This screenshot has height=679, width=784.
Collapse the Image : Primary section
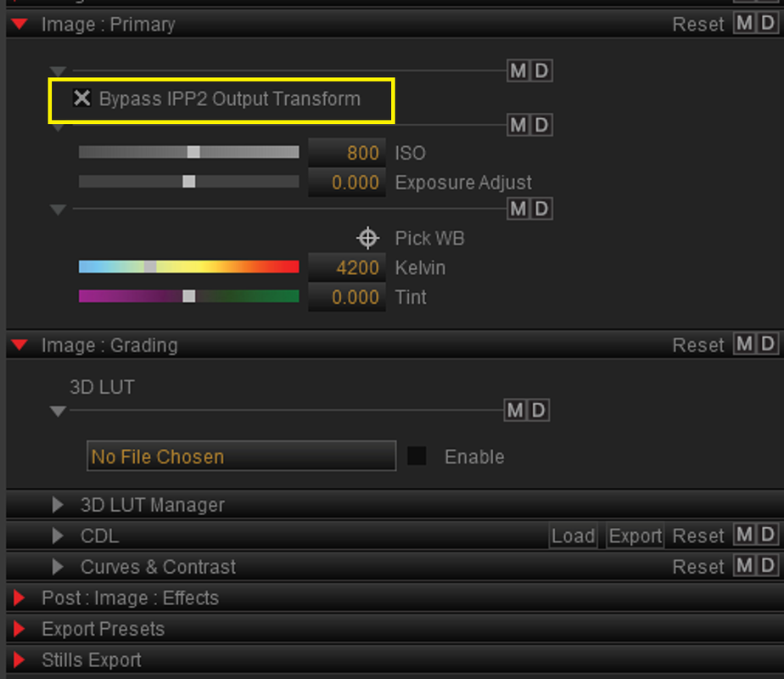coord(20,24)
